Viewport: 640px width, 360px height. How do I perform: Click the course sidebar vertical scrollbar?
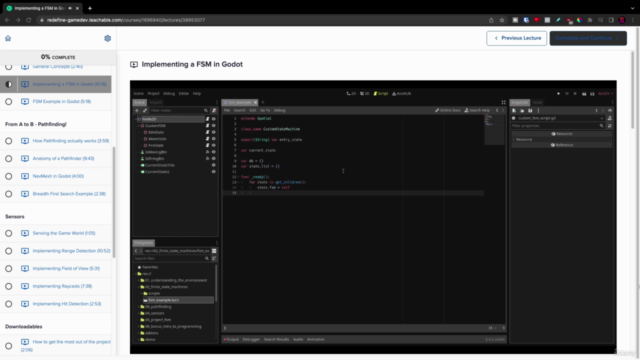click(114, 202)
